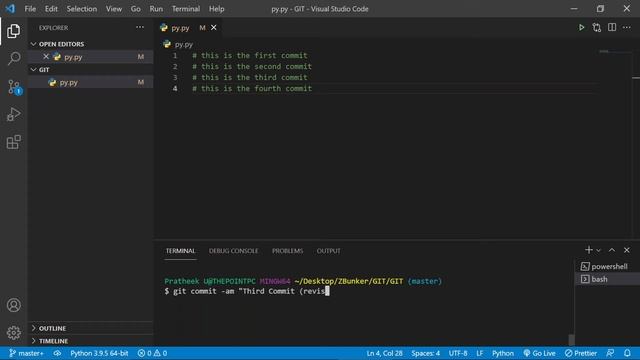Click the terminal scrollbar thumb
Image resolution: width=640 pixels, height=360 pixels.
click(x=571, y=340)
